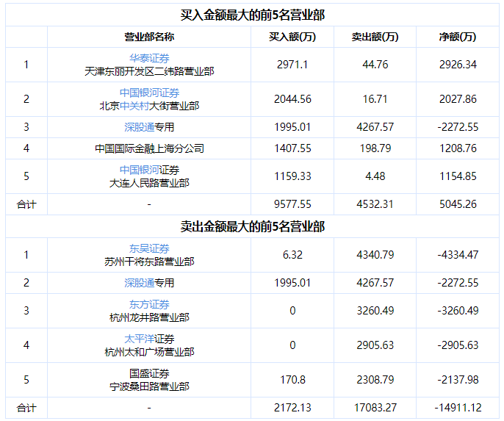Select the sell amount 198.79

pos(375,148)
